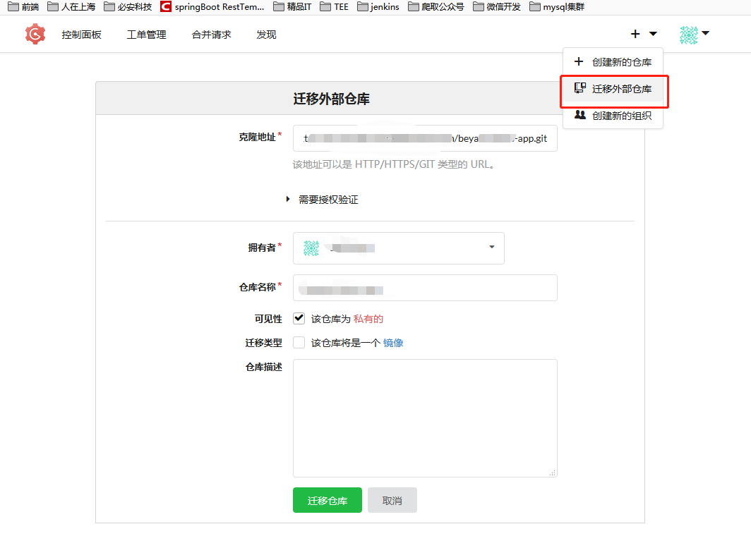Uncheck 该仓库为私有的 checkbox
This screenshot has height=560, width=751.
[x=299, y=318]
